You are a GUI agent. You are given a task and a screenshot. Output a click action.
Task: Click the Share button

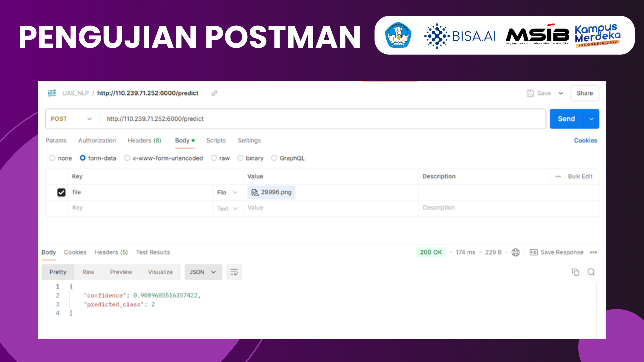coord(585,93)
